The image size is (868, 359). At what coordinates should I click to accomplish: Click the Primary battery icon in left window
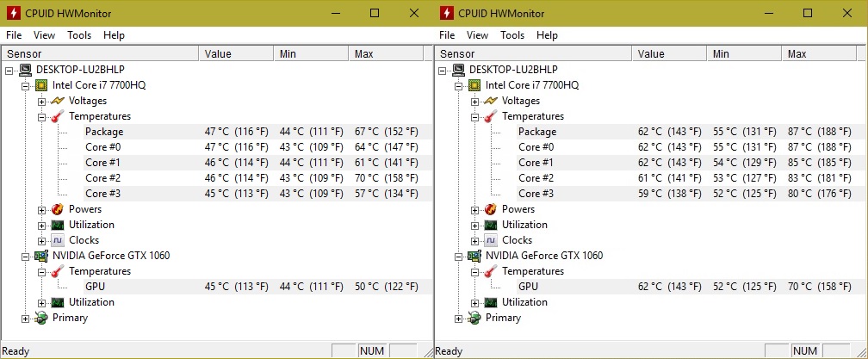click(41, 318)
